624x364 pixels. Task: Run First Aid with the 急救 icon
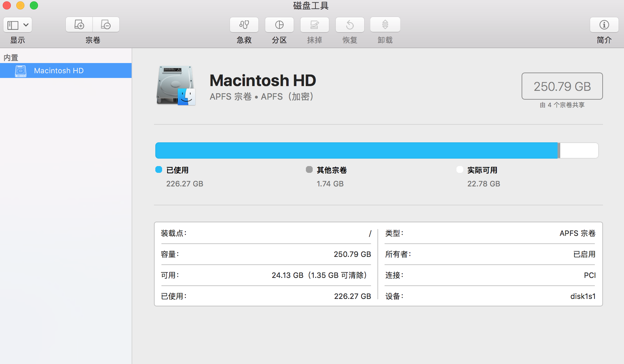[244, 25]
